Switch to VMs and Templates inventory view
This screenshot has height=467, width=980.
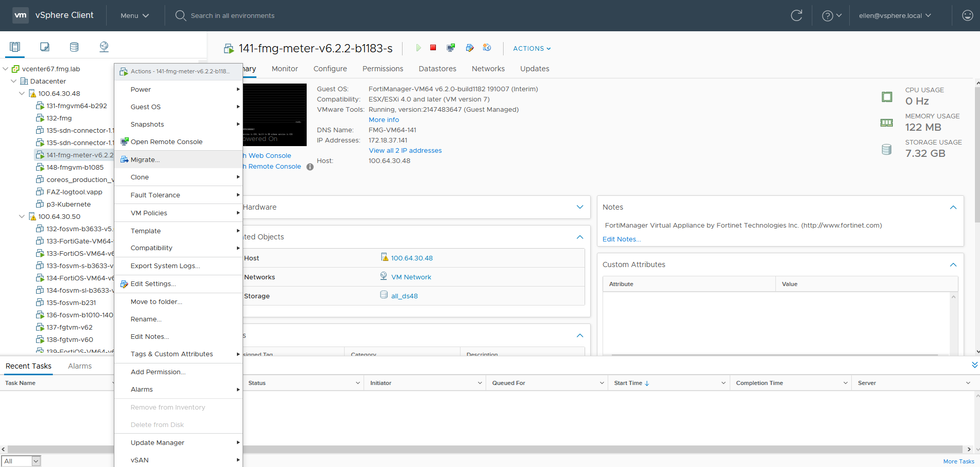(45, 47)
